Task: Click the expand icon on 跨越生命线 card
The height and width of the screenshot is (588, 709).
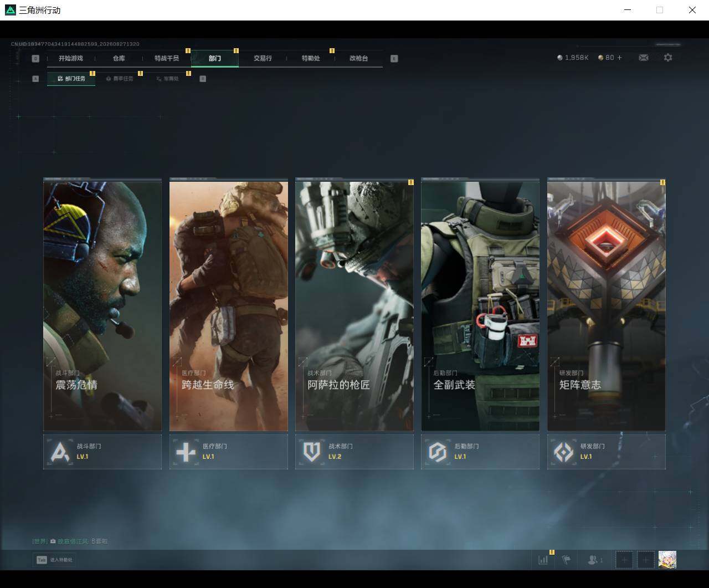Action: tap(177, 362)
